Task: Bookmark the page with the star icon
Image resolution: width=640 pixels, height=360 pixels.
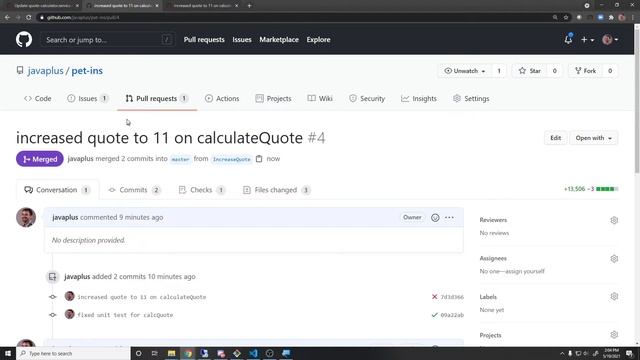Action: [566, 17]
